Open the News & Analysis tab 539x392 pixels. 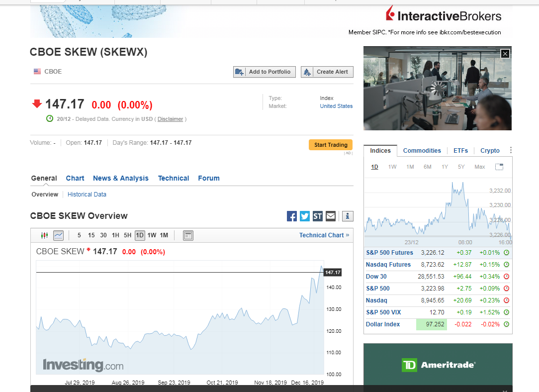(x=121, y=178)
